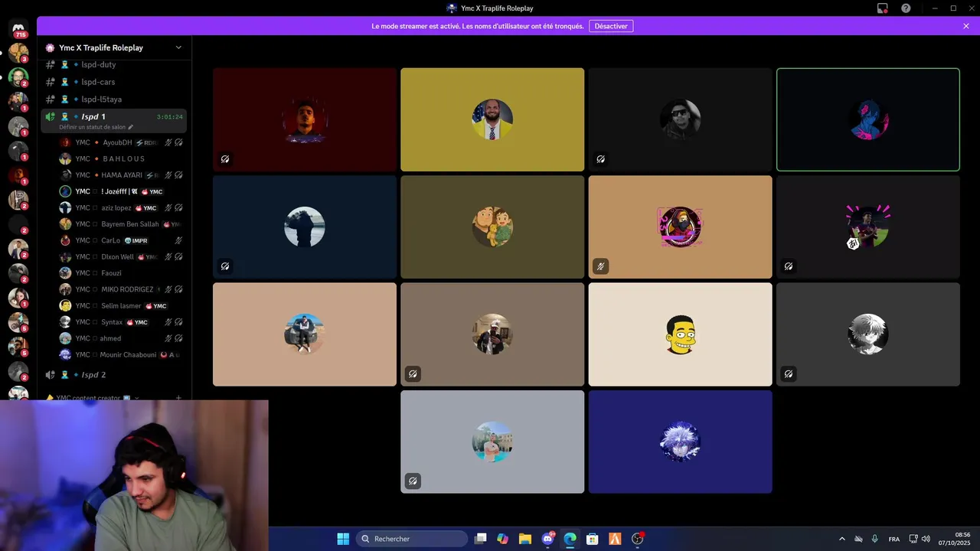Select B A H L O U S in voice list
Image resolution: width=980 pixels, height=551 pixels.
(122, 158)
